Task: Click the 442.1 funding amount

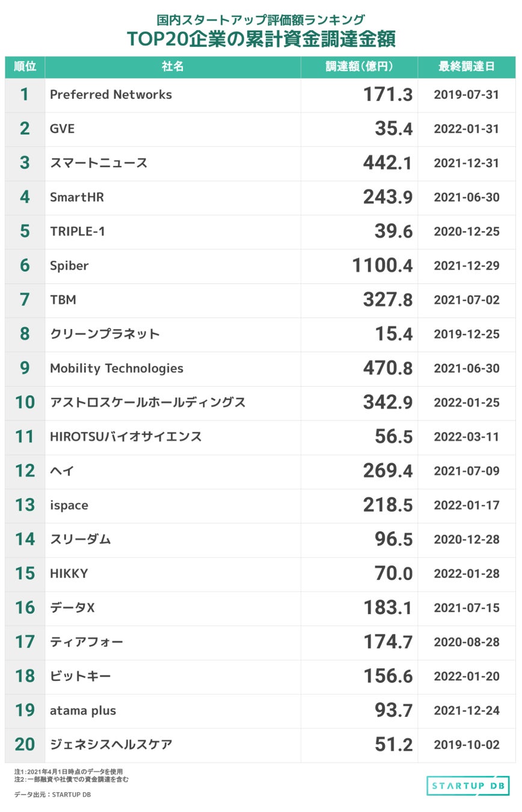Action: click(x=388, y=163)
